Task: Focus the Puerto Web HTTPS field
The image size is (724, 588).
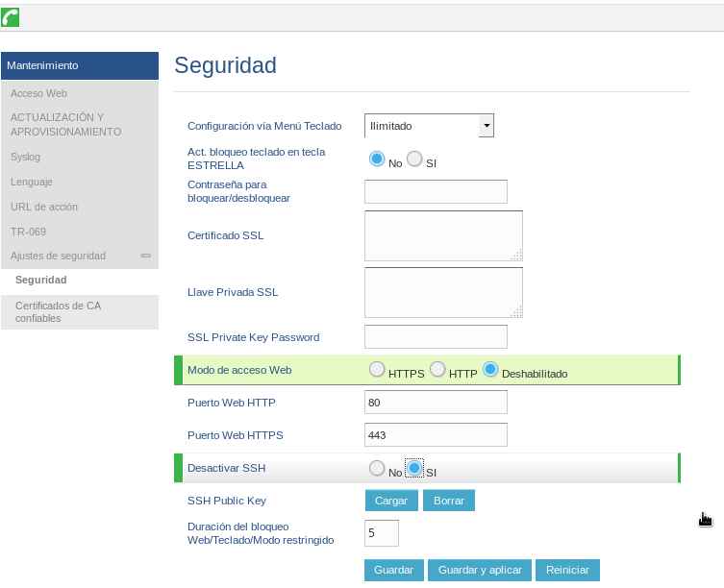Action: [x=436, y=435]
